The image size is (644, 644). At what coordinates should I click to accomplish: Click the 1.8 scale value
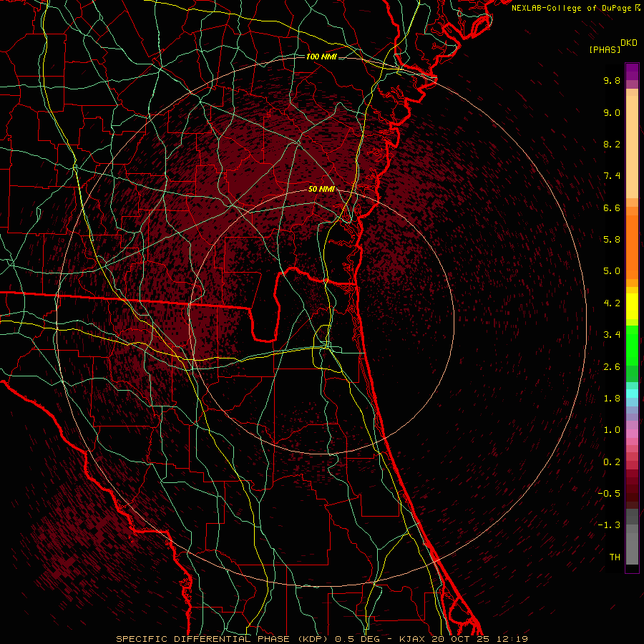click(x=612, y=399)
